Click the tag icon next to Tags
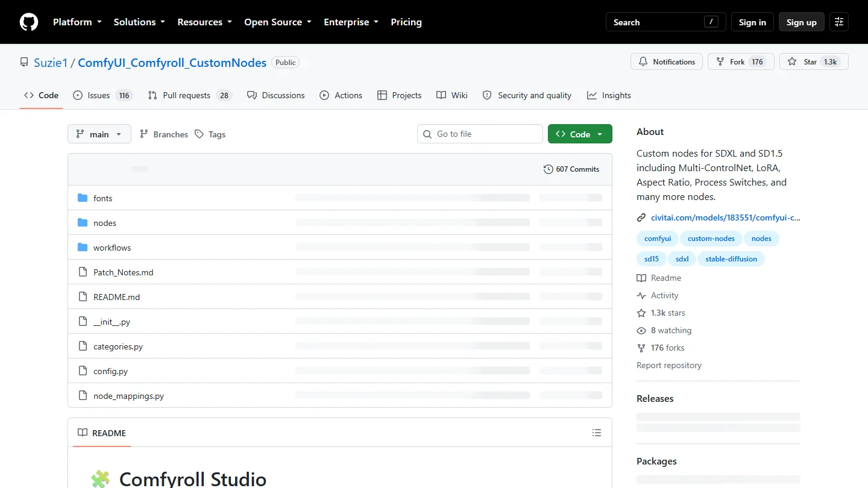Viewport: 868px width, 488px height. 200,134
